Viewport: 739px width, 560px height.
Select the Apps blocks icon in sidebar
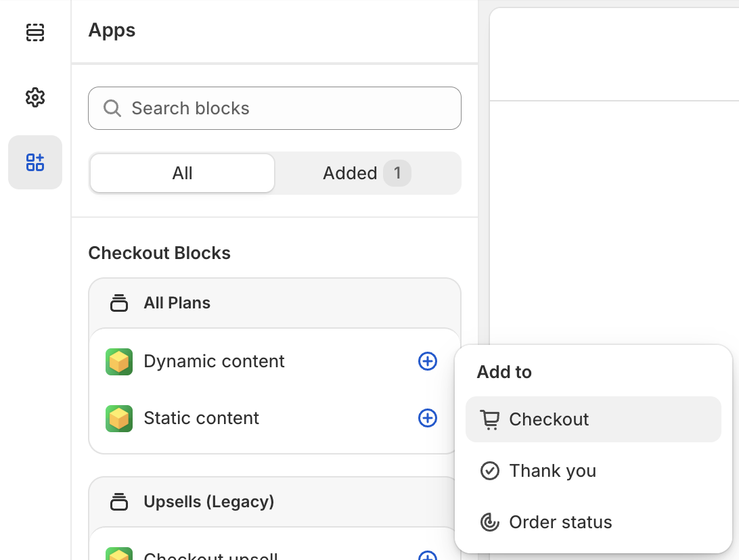click(x=35, y=162)
